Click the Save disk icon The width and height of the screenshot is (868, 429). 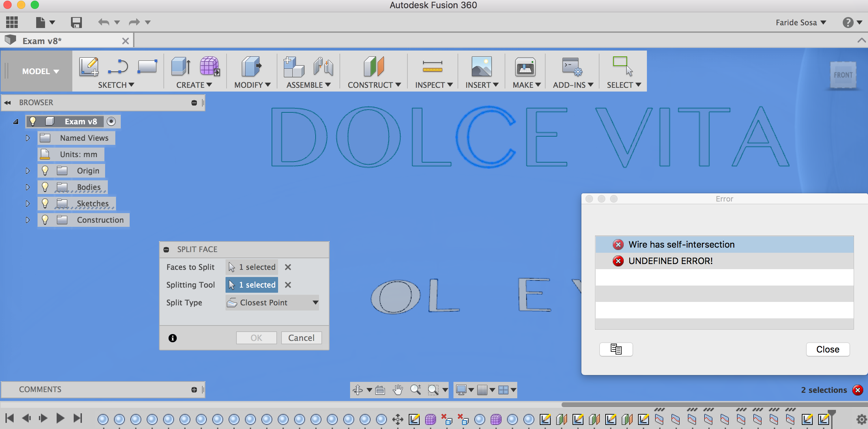(76, 23)
